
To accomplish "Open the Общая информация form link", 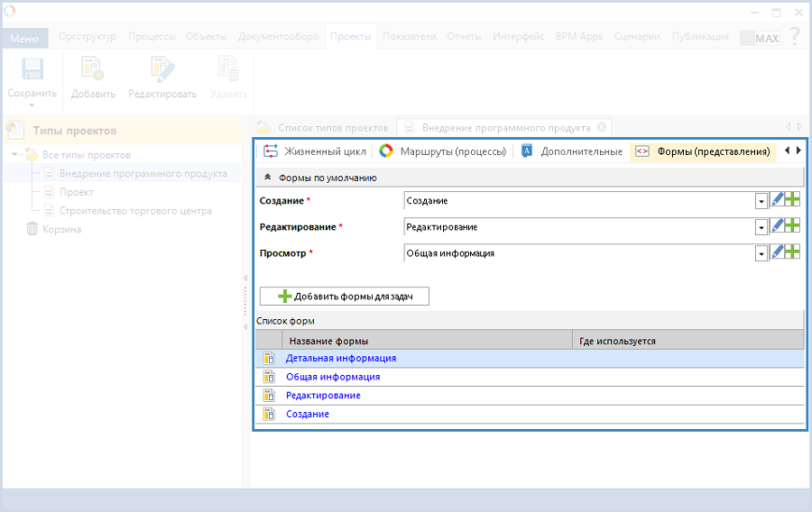I will coord(332,377).
